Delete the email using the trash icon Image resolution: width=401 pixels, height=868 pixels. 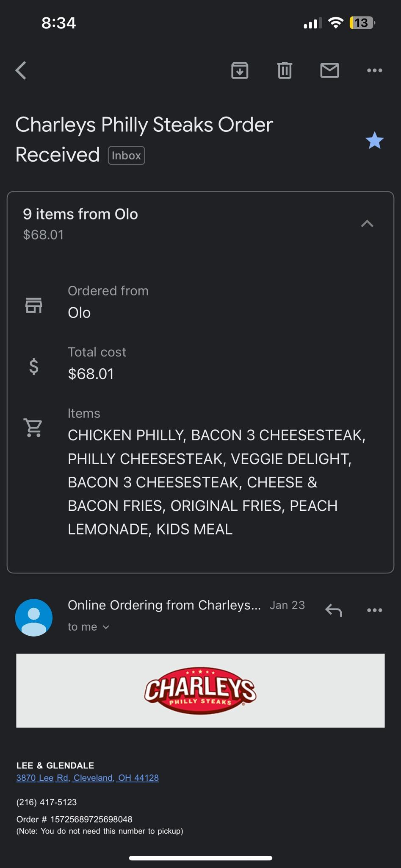click(285, 70)
